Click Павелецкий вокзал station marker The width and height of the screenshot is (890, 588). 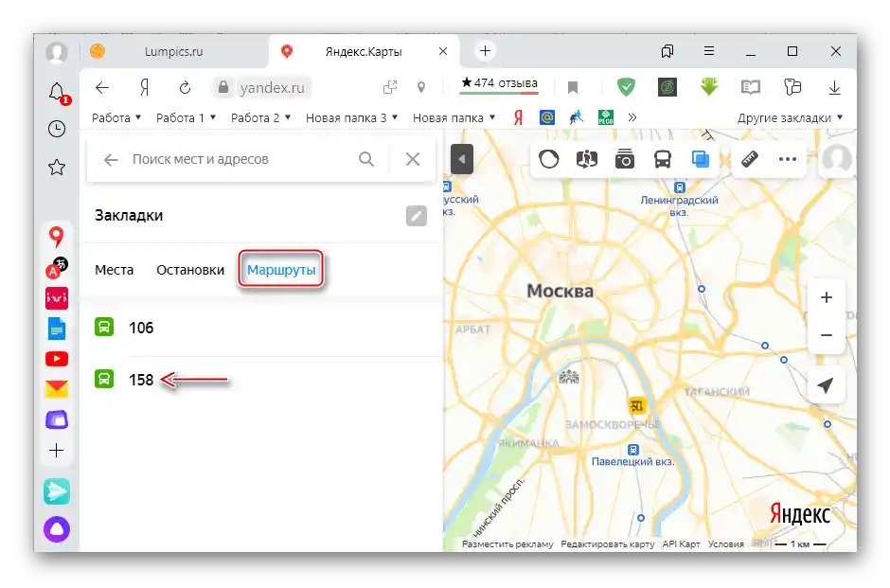tap(633, 450)
